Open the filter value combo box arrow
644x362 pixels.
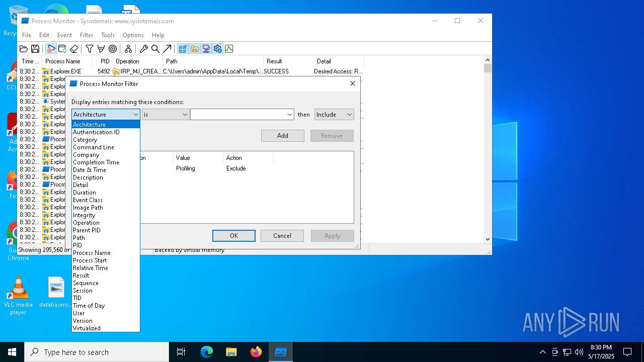click(x=290, y=115)
